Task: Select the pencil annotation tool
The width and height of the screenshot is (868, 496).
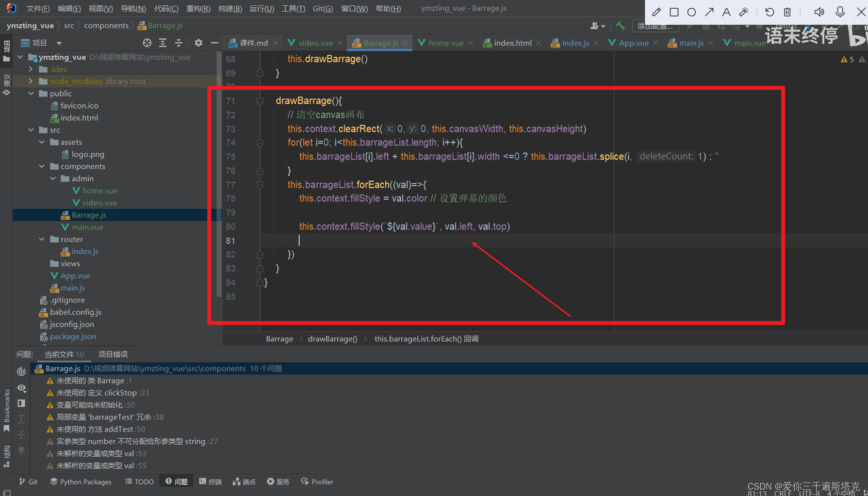Action: [656, 12]
